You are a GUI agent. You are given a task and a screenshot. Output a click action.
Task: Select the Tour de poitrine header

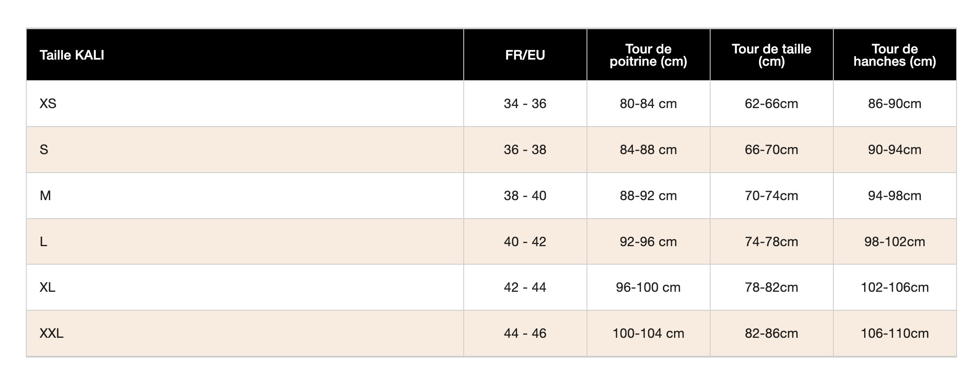click(x=648, y=55)
